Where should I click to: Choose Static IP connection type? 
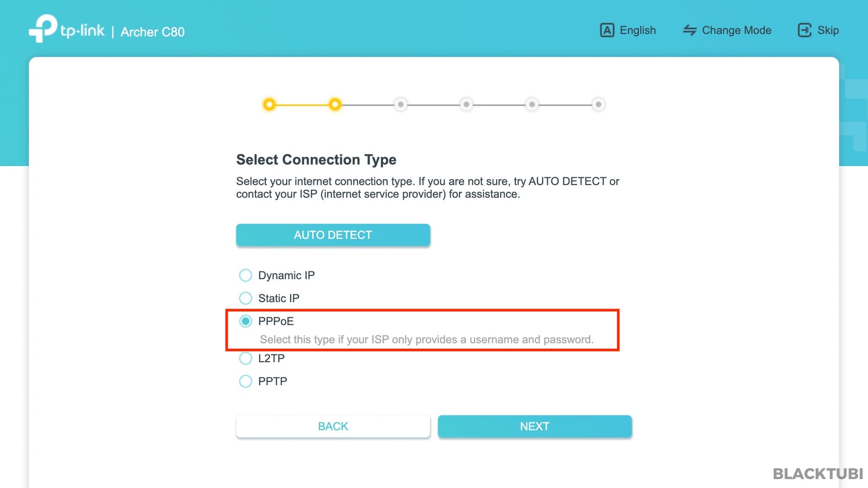tap(245, 298)
